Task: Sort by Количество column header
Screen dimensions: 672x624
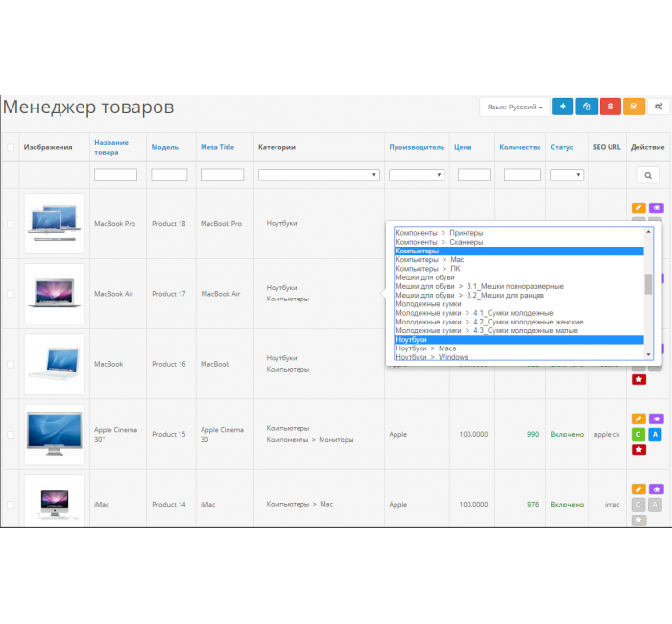Action: tap(520, 147)
